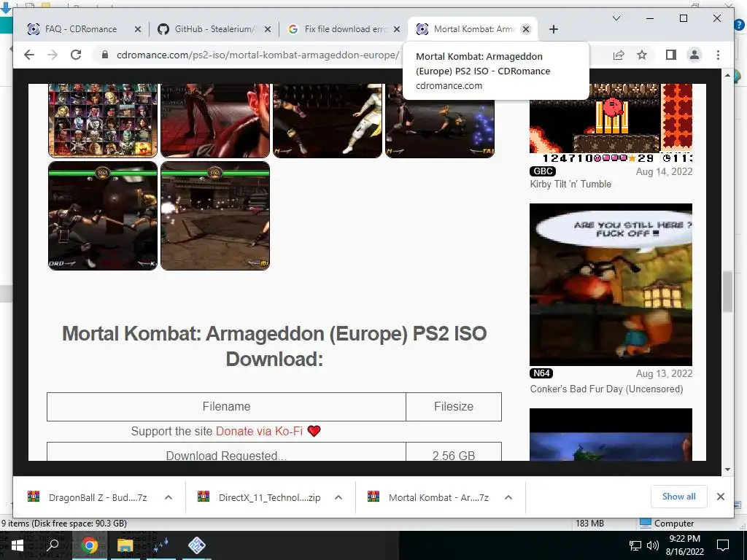Image resolution: width=747 pixels, height=560 pixels.
Task: Click the page vertical scrollbar thumb
Action: tap(727, 292)
